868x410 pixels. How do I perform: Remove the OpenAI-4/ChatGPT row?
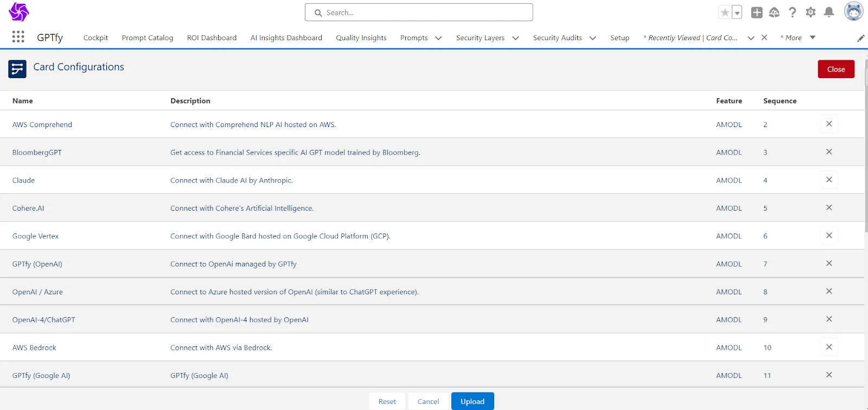[x=829, y=319]
